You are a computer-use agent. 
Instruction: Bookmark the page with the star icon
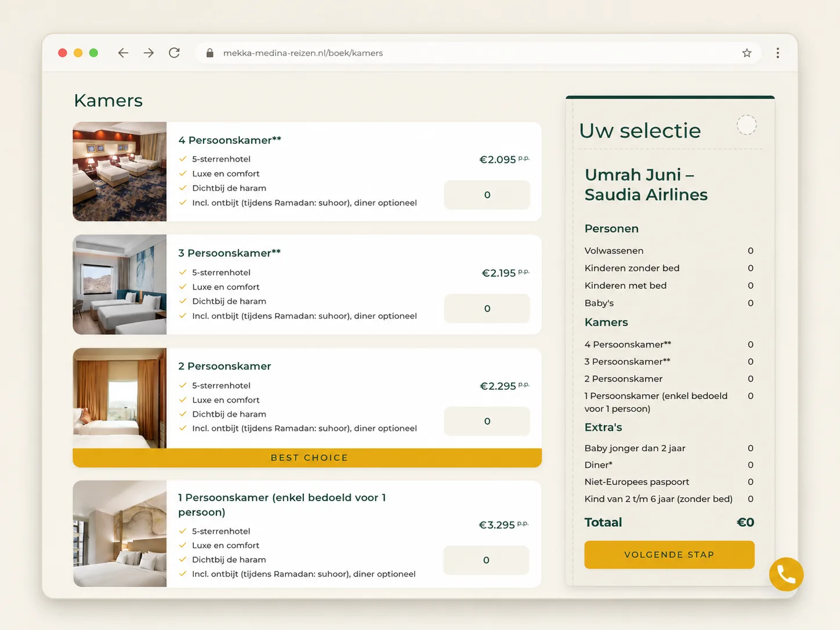(747, 53)
